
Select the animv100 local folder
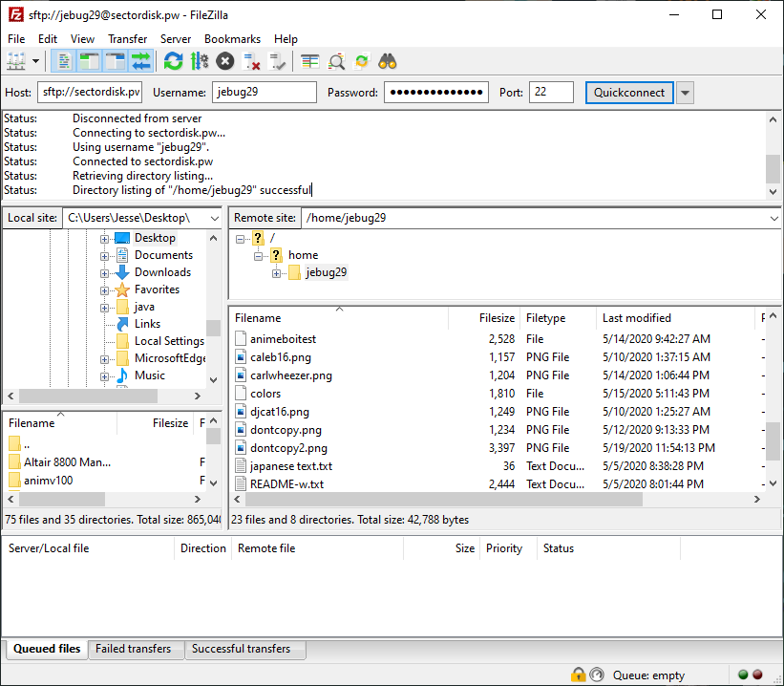[x=48, y=481]
